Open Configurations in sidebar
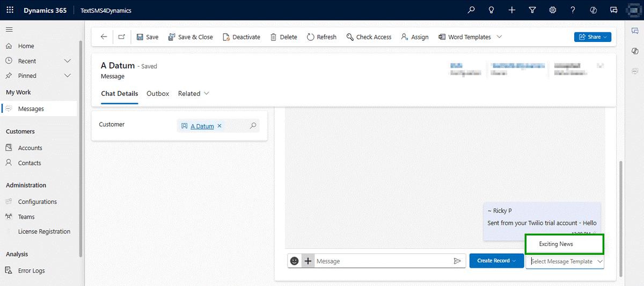The height and width of the screenshot is (286, 644). pyautogui.click(x=38, y=202)
